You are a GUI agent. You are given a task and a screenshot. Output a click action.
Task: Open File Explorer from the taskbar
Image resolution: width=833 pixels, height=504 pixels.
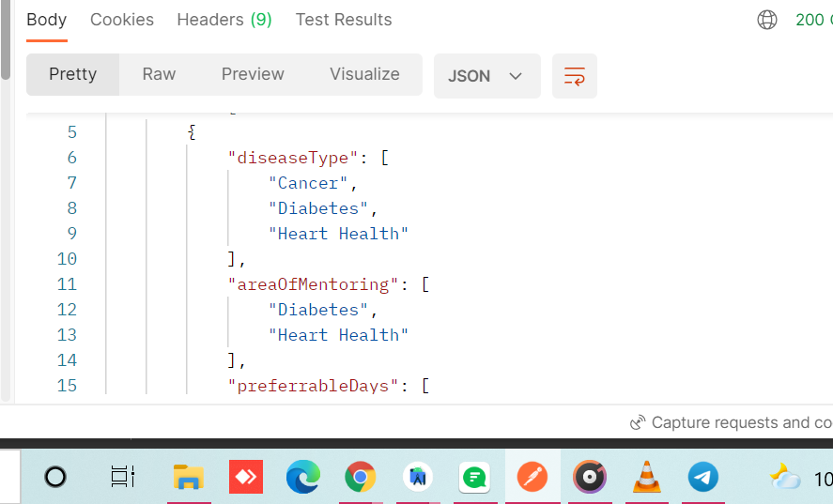click(x=189, y=477)
